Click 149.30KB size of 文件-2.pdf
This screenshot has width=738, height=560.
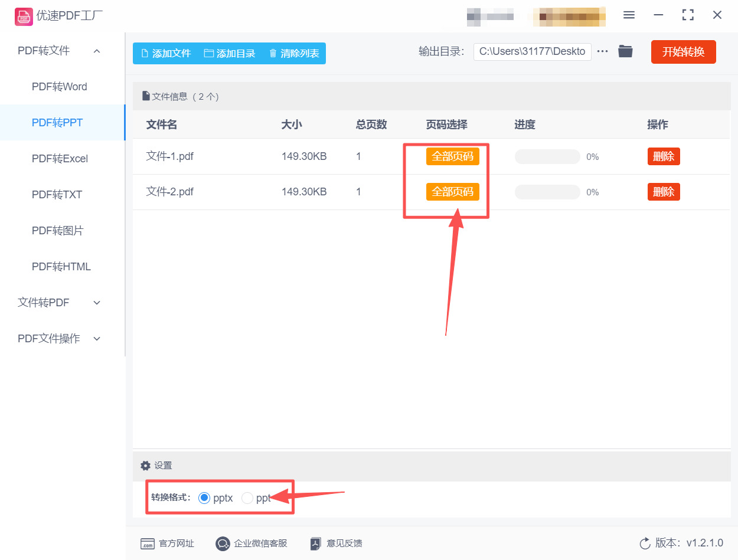tap(304, 192)
